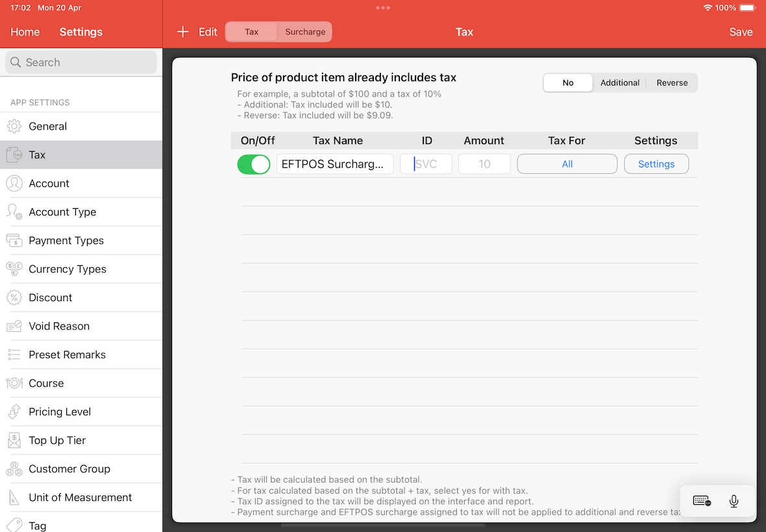Open Discount settings
The width and height of the screenshot is (766, 532).
tap(81, 298)
